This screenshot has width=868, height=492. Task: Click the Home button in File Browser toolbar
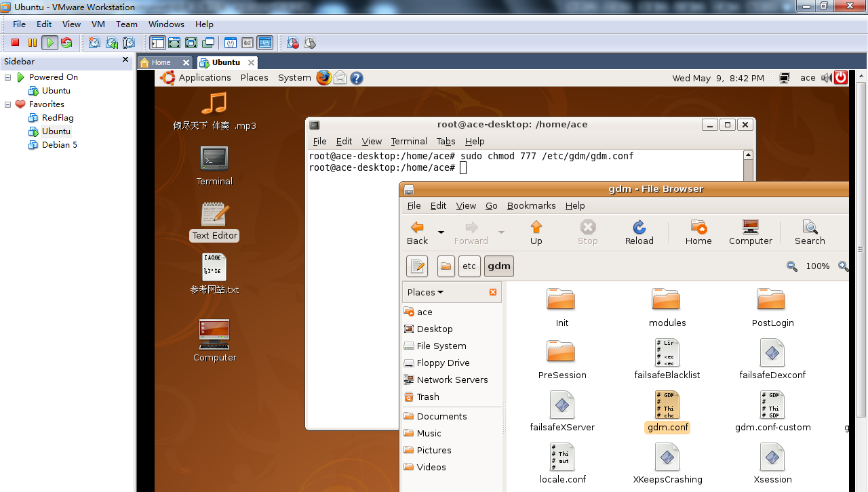point(698,232)
